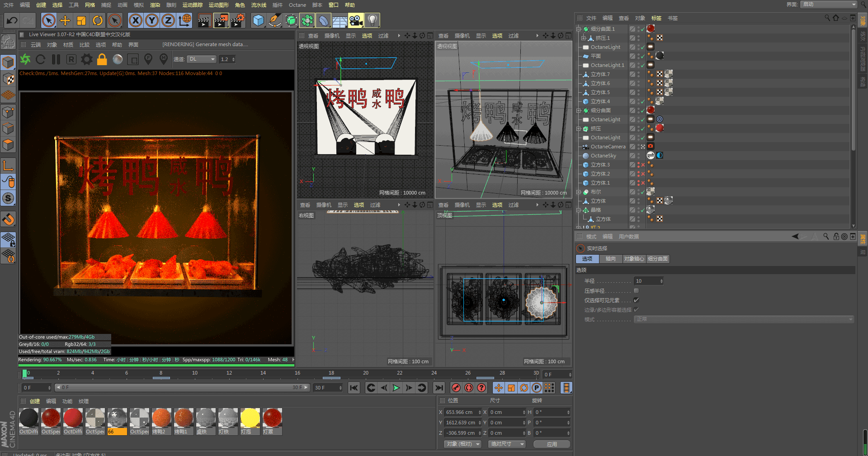Toggle the red X enable for 立方体.3
The width and height of the screenshot is (868, 456).
tap(642, 165)
